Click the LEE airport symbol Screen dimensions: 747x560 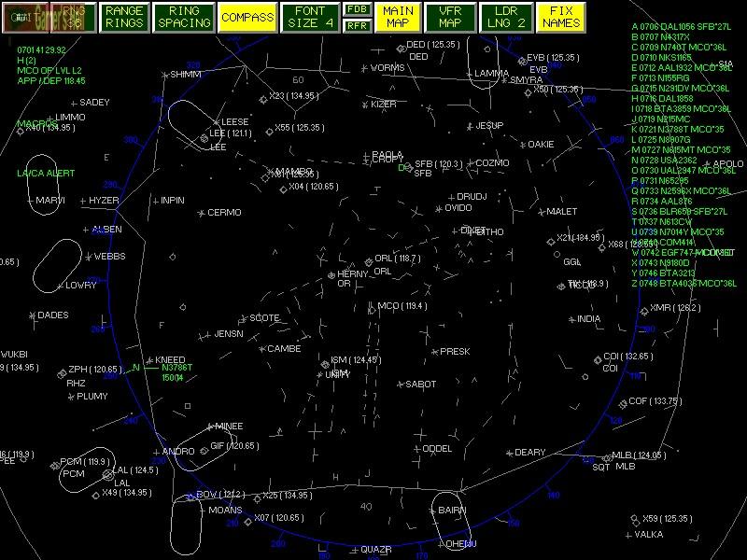(x=204, y=138)
